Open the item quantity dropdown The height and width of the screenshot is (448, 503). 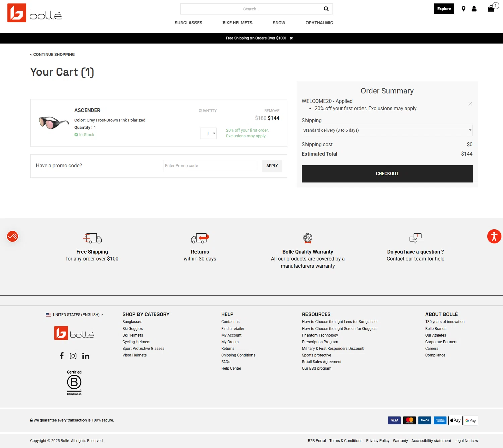tap(208, 133)
